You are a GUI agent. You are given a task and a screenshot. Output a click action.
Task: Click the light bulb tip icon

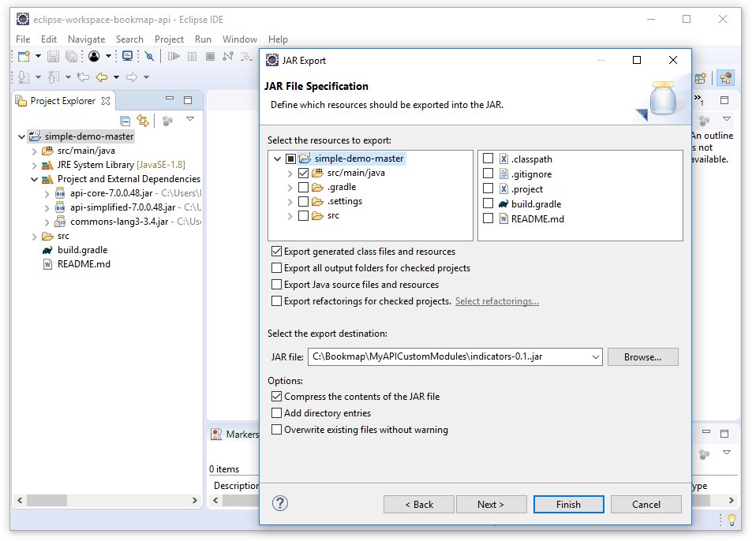(732, 520)
